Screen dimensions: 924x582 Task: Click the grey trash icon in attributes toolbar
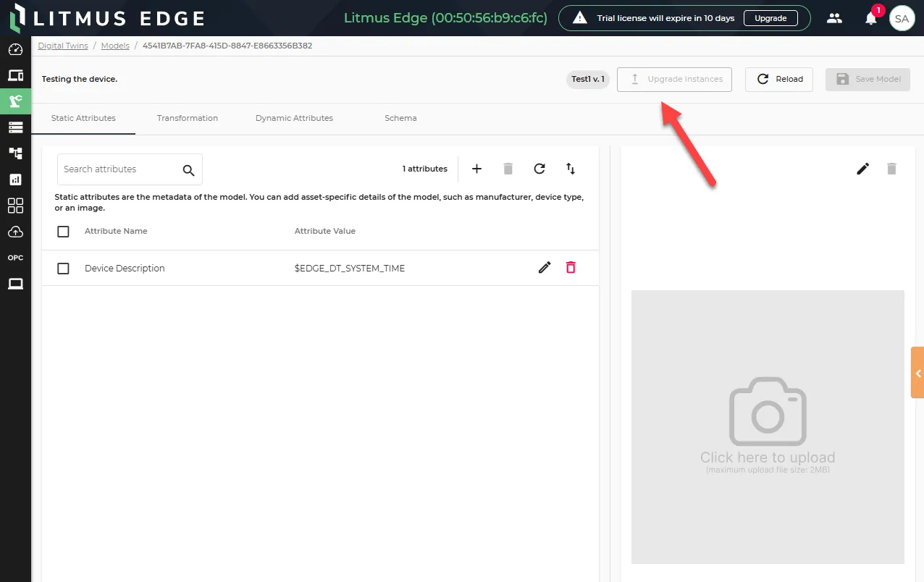(508, 169)
